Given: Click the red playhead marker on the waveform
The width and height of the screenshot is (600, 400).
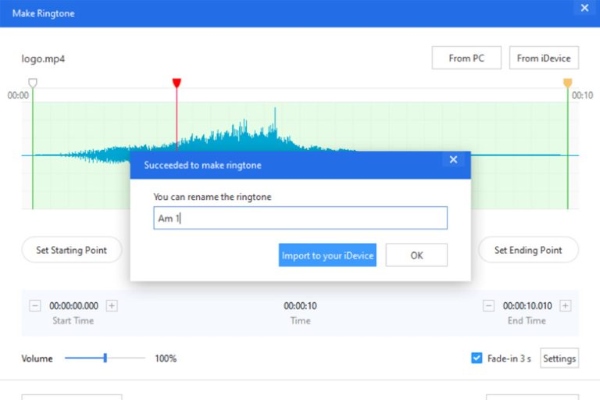Looking at the screenshot, I should (177, 84).
